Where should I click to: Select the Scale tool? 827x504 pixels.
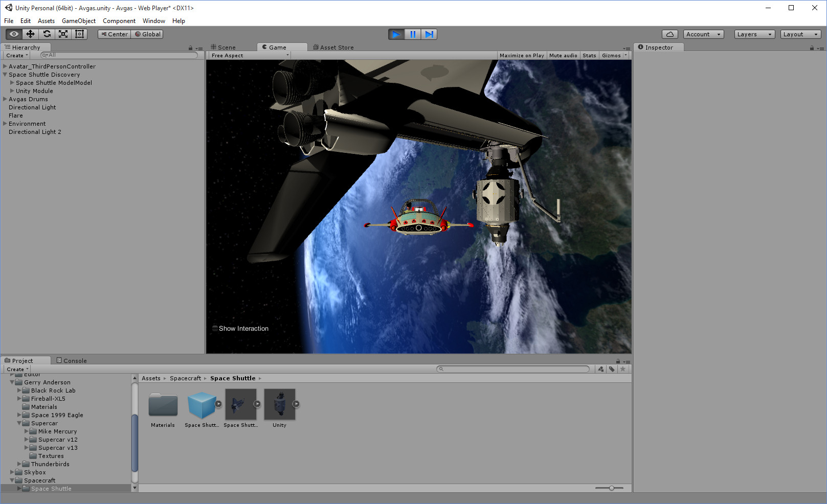coord(63,34)
